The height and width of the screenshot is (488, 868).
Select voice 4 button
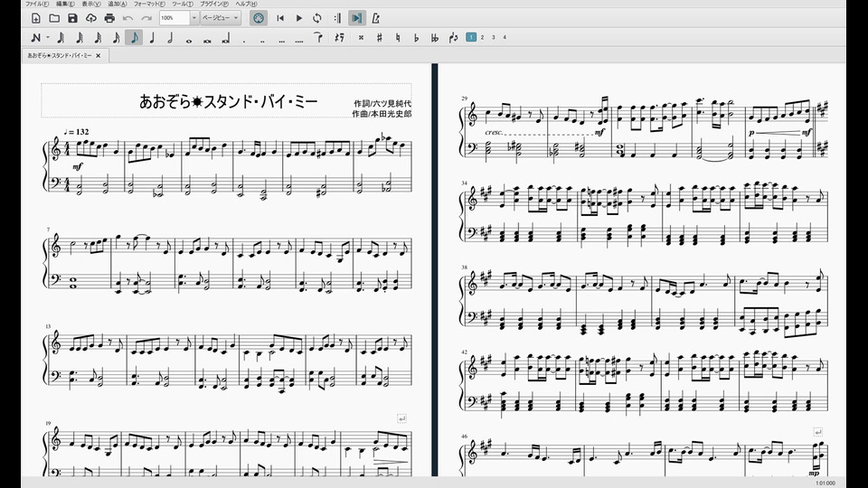point(505,37)
